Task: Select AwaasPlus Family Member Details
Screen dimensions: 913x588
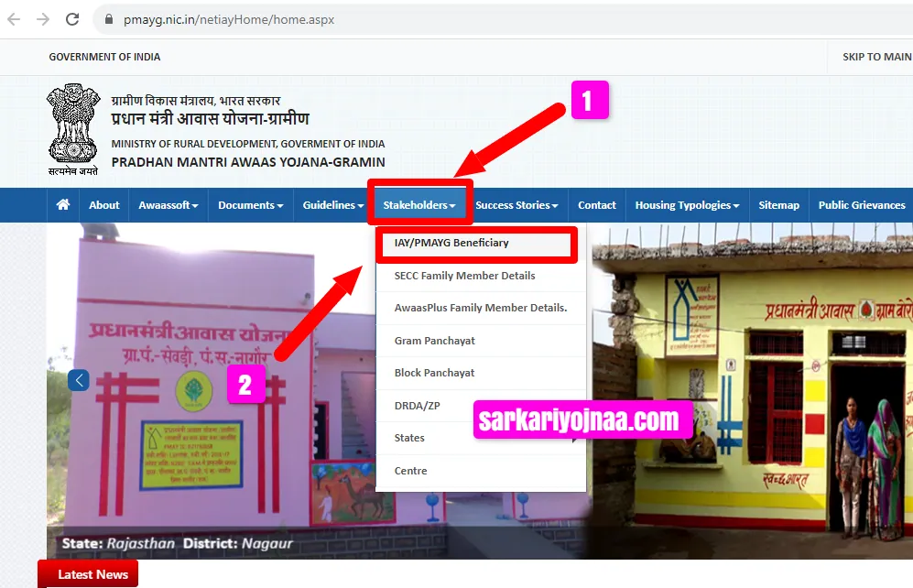Action: (x=481, y=308)
